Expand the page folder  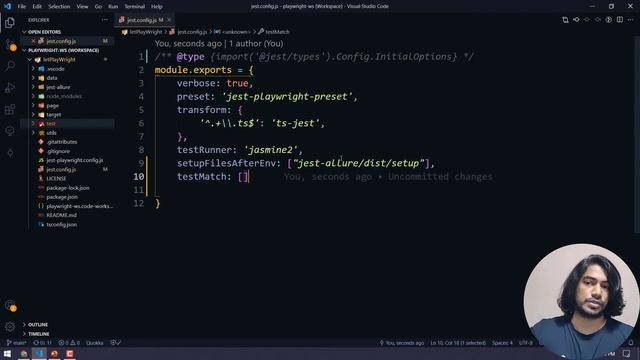[x=52, y=106]
